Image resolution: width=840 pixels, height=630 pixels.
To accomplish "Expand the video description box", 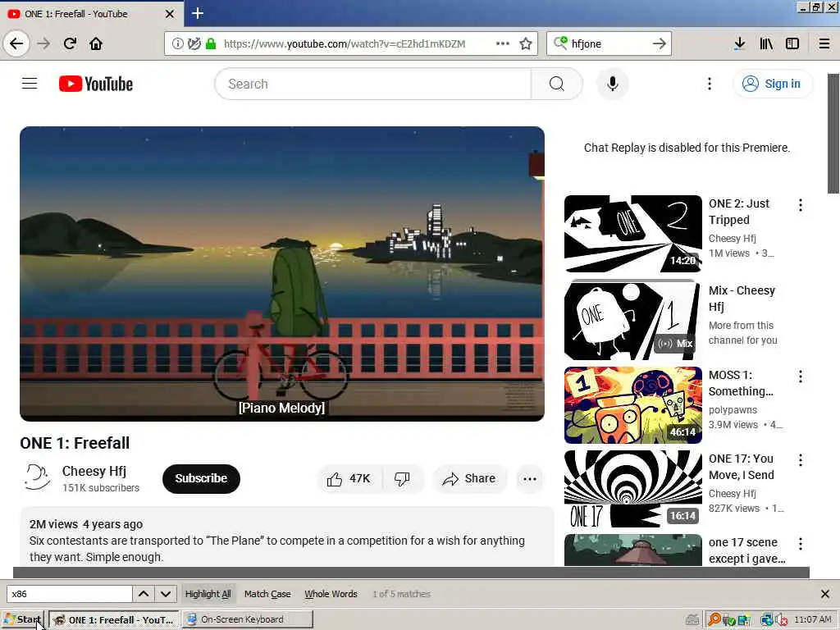I will [286, 538].
